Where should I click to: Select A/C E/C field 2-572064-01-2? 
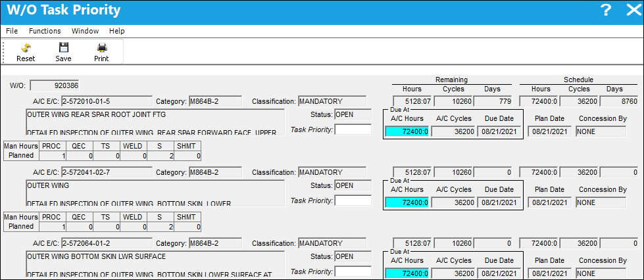(107, 243)
